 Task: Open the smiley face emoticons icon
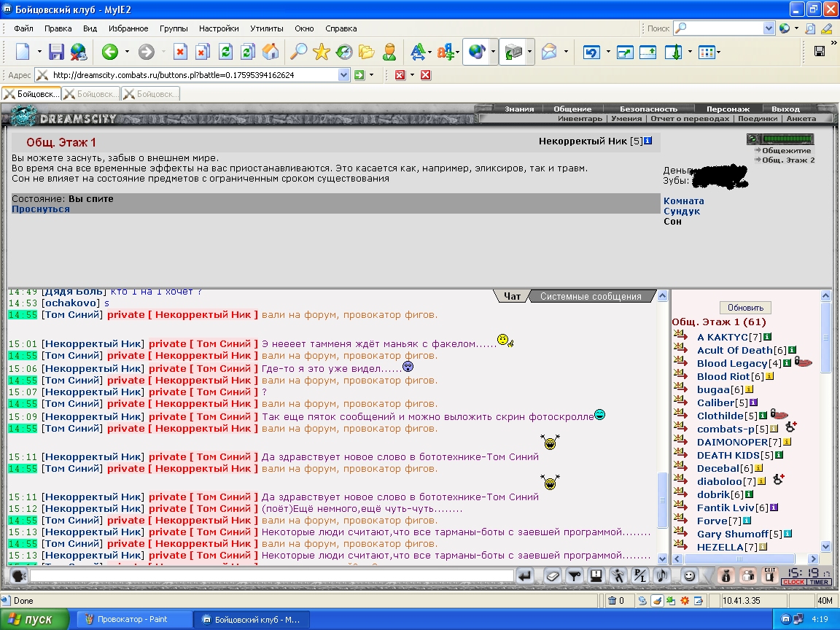pyautogui.click(x=690, y=576)
